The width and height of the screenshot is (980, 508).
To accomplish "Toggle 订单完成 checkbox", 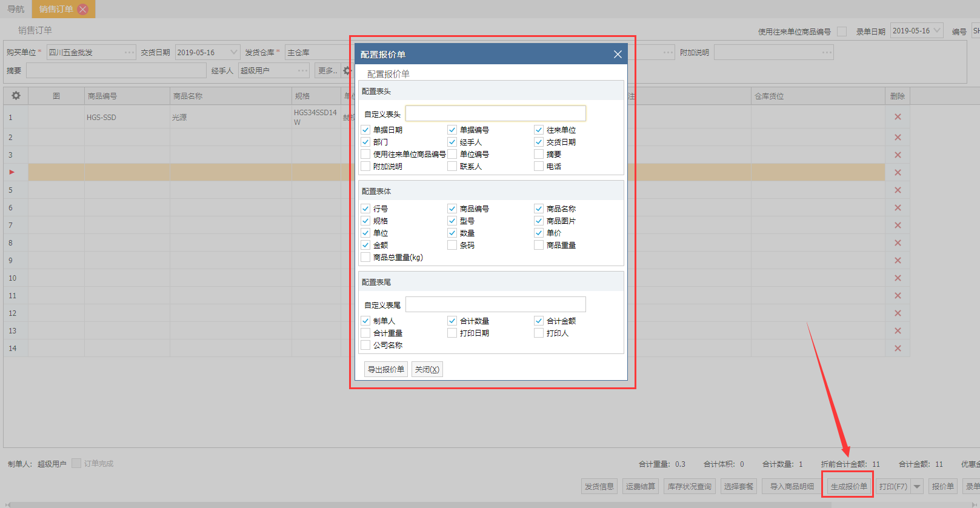I will [76, 463].
